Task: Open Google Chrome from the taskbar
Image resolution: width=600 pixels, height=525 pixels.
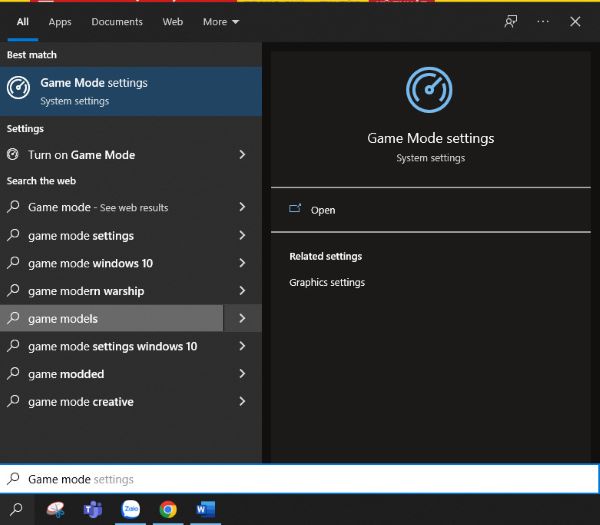Action: [x=168, y=509]
